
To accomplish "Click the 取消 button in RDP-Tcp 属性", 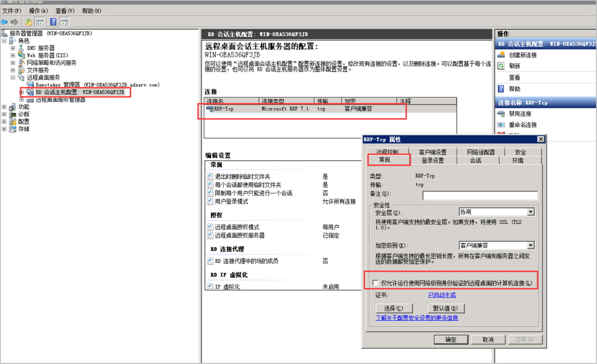I will (488, 339).
